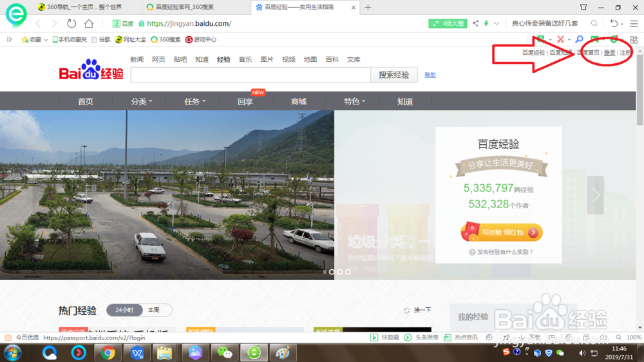
Task: Click the 搜索经验 search button
Action: 394,75
